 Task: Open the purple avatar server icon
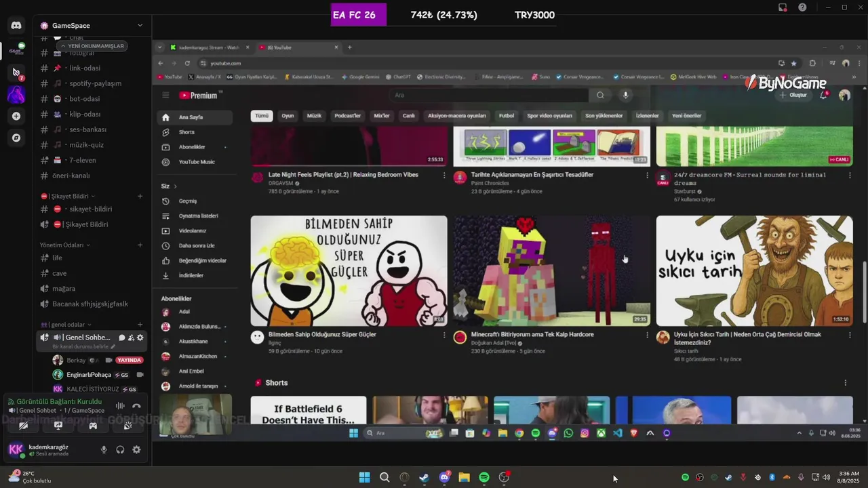pos(16,95)
